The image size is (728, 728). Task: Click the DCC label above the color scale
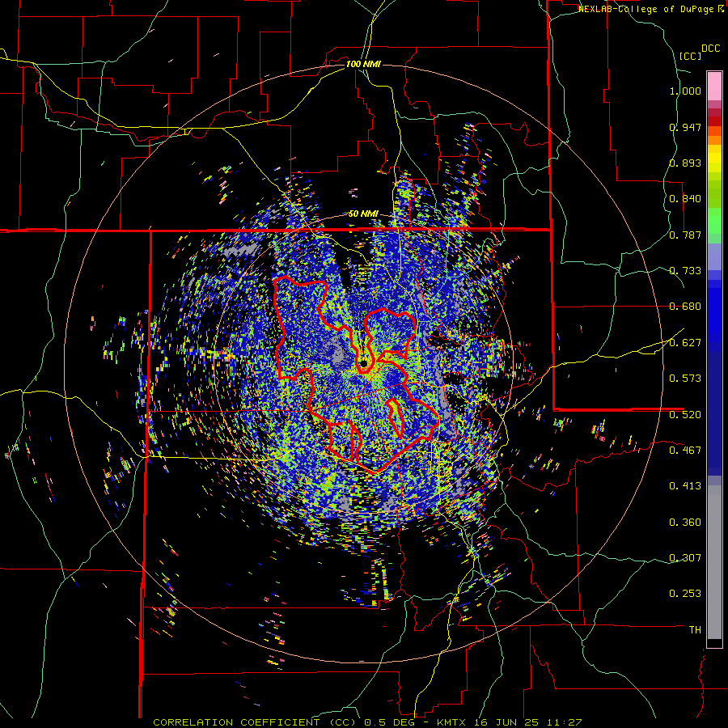(x=711, y=48)
